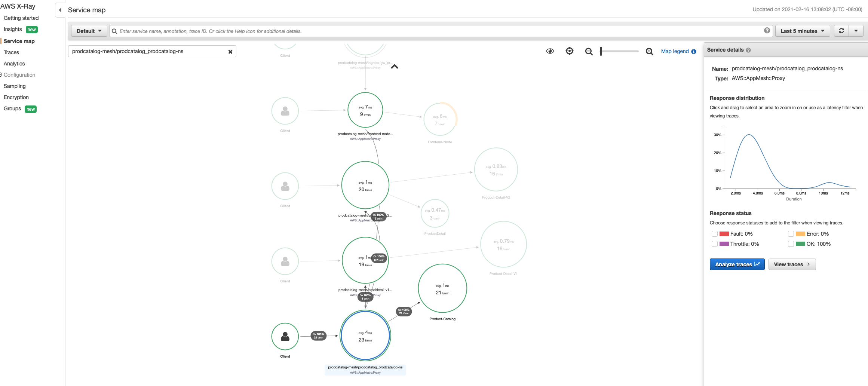Click the 'Updated on 2021-02-16 13:08:02' timestamp

[807, 10]
